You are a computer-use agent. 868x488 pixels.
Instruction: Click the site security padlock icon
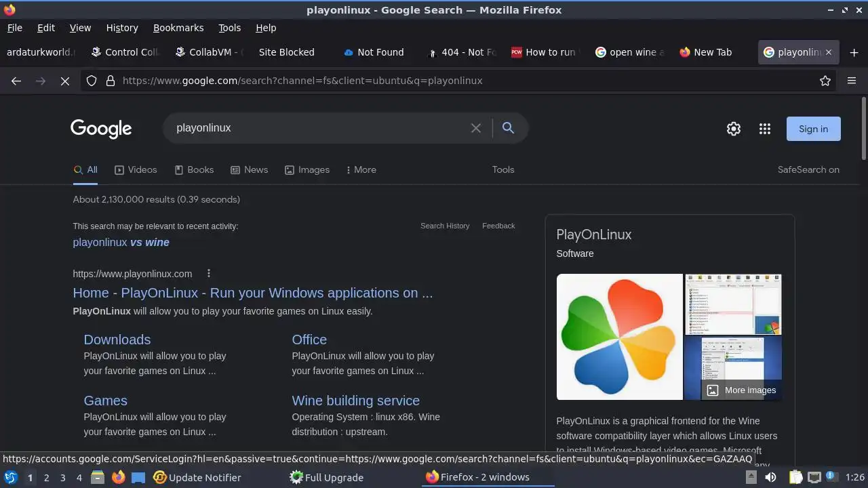[111, 81]
